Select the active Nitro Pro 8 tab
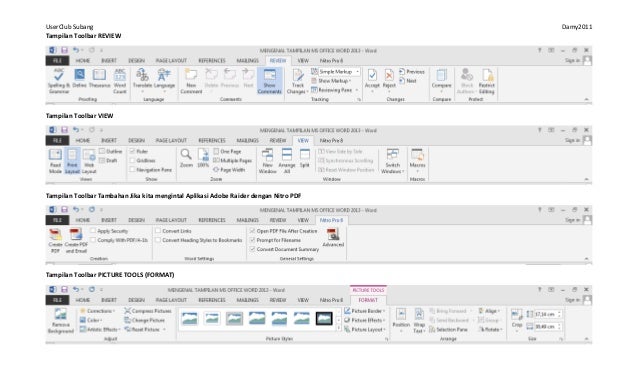Viewport: 638px width, 388px height. (x=331, y=220)
